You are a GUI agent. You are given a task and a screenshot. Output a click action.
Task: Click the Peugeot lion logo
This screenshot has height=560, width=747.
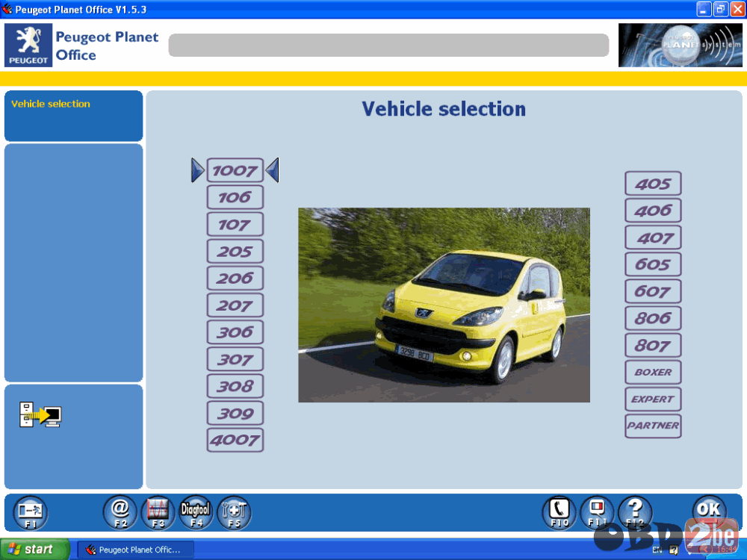point(28,46)
